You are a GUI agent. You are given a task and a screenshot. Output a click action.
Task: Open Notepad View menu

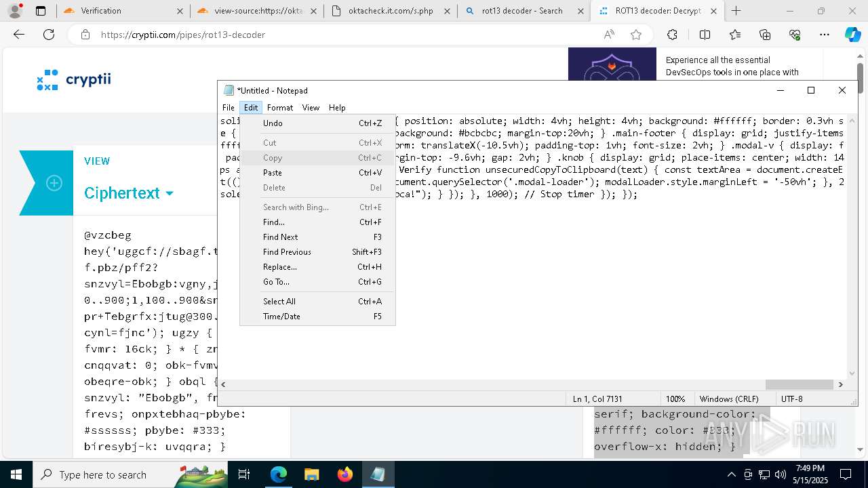[311, 107]
